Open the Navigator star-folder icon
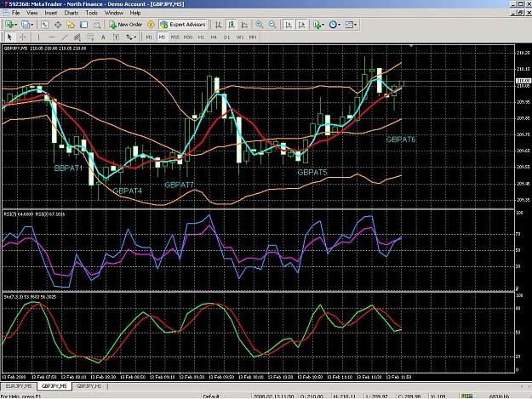This screenshot has width=532, height=399. click(71, 25)
